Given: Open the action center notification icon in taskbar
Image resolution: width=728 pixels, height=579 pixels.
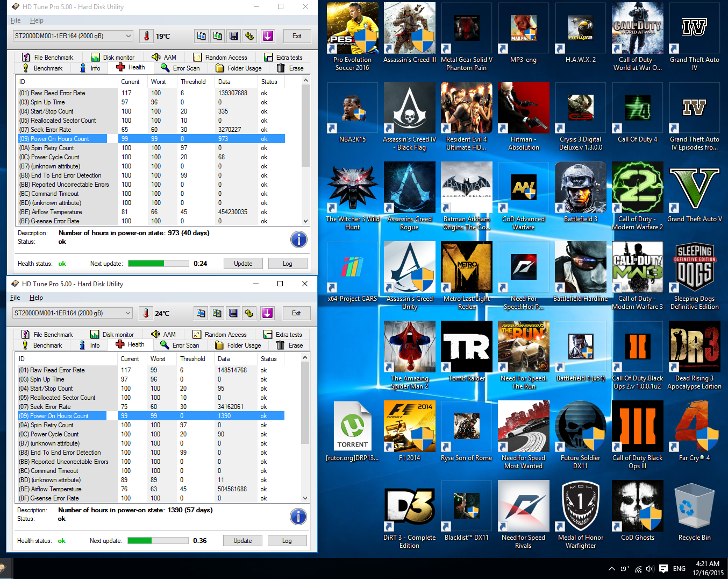Looking at the screenshot, I should coord(663,569).
